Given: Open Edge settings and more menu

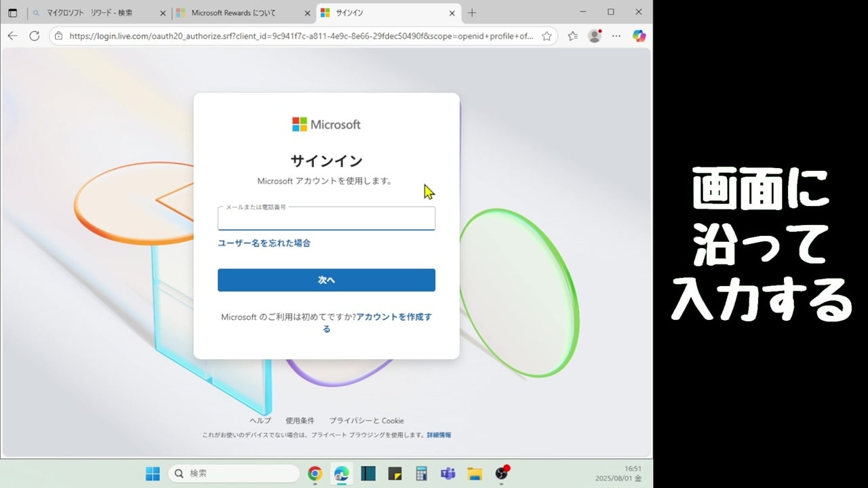Looking at the screenshot, I should 616,36.
